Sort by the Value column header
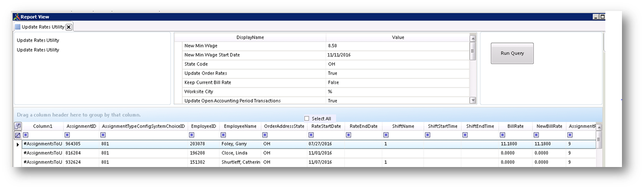The width and height of the screenshot is (644, 189). pyautogui.click(x=398, y=37)
